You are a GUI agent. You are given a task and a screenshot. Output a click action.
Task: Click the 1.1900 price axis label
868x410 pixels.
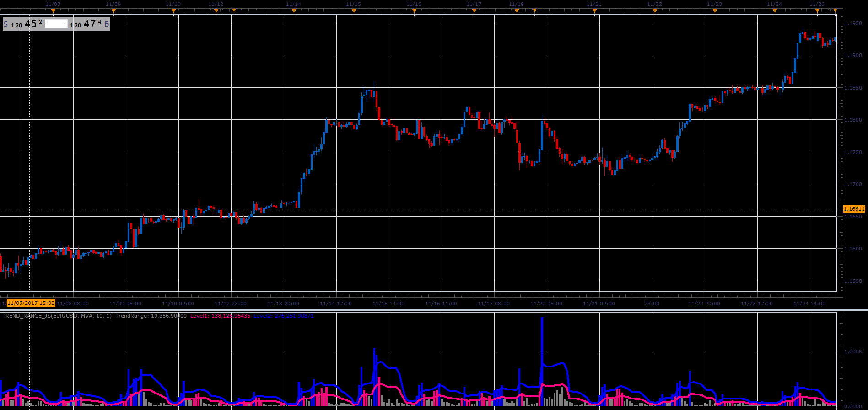pyautogui.click(x=853, y=55)
